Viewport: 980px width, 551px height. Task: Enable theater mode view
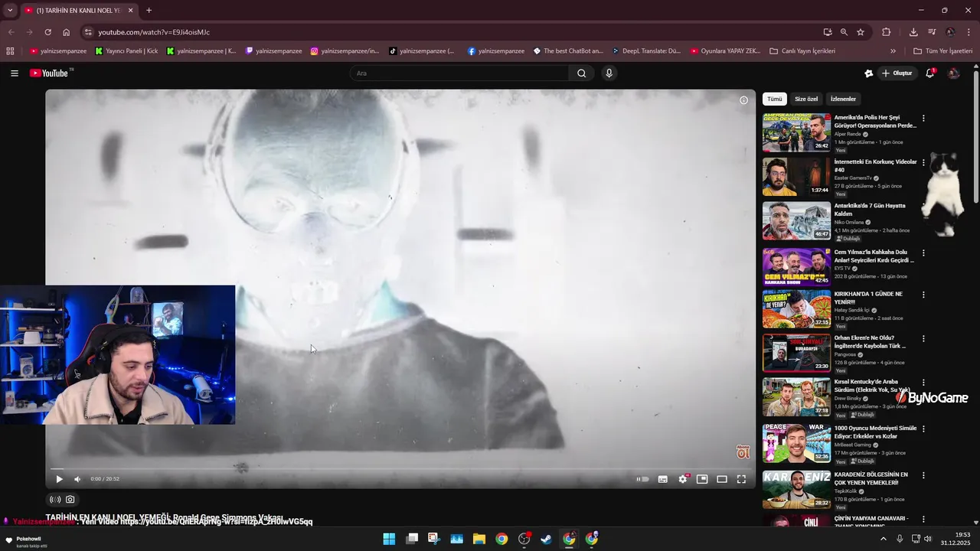click(722, 479)
